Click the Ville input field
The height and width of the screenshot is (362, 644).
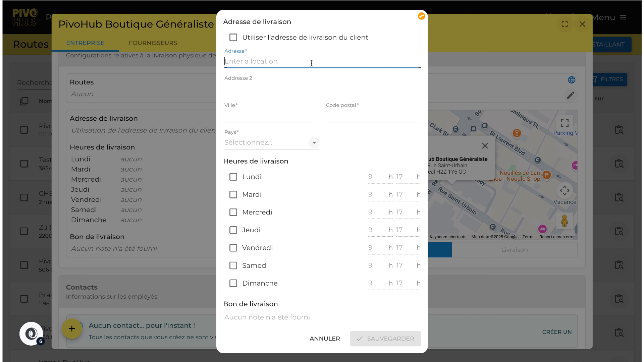[x=272, y=116]
